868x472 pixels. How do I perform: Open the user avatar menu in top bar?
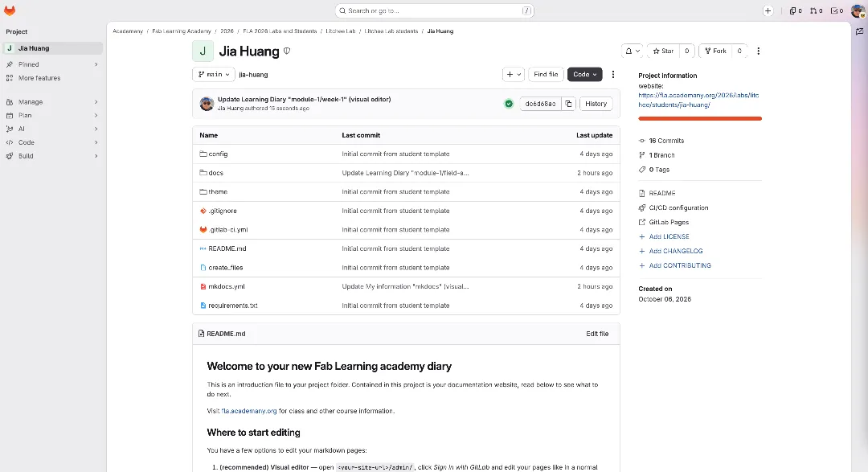[x=858, y=10]
